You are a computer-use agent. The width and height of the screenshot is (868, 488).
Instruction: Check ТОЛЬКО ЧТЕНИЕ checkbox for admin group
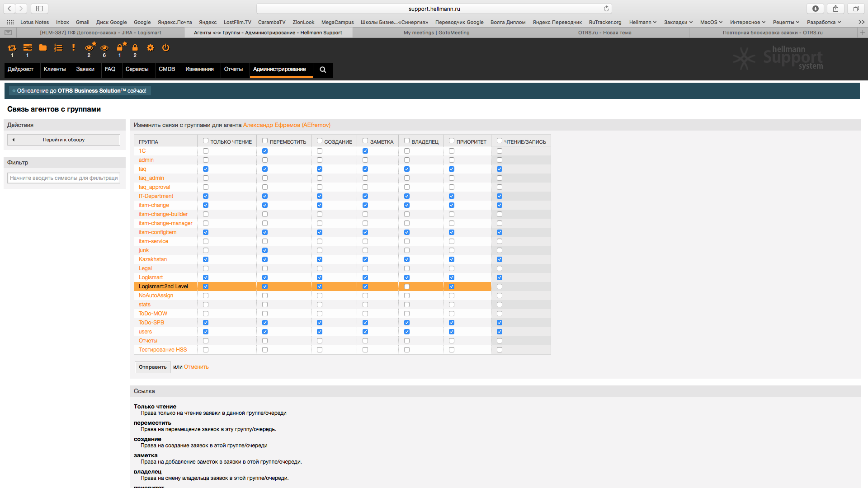(x=206, y=160)
